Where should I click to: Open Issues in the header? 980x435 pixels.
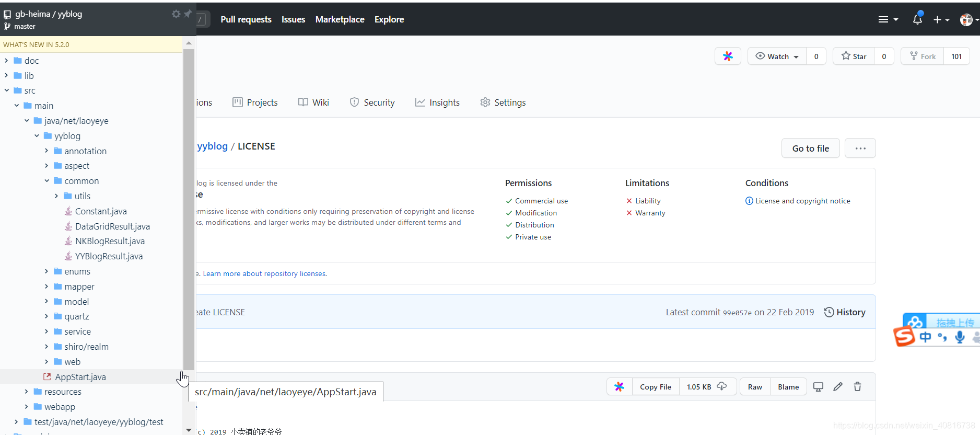pyautogui.click(x=293, y=19)
